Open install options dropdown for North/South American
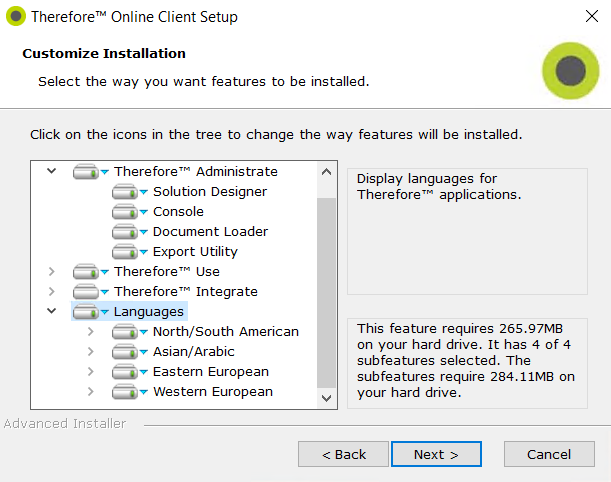The image size is (611, 482). pos(144,332)
